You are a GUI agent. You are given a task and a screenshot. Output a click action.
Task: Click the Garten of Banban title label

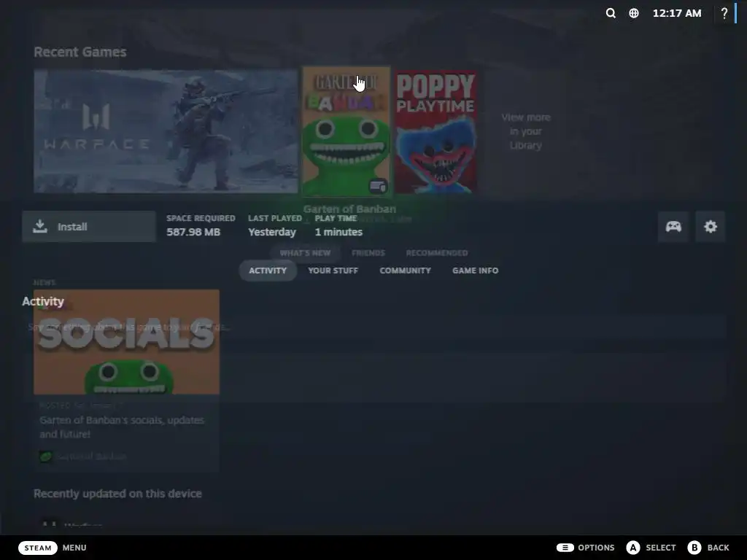[349, 209]
